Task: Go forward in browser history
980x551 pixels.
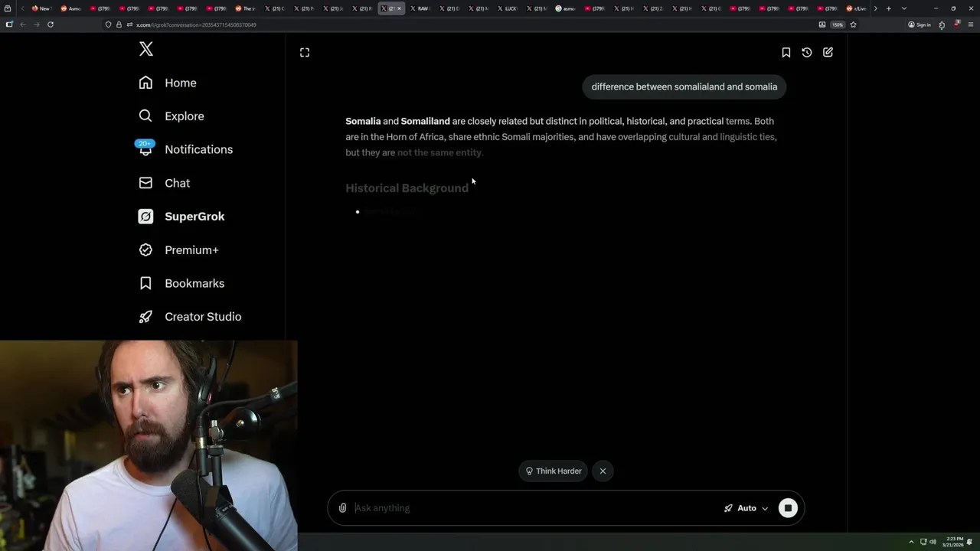Action: click(36, 24)
